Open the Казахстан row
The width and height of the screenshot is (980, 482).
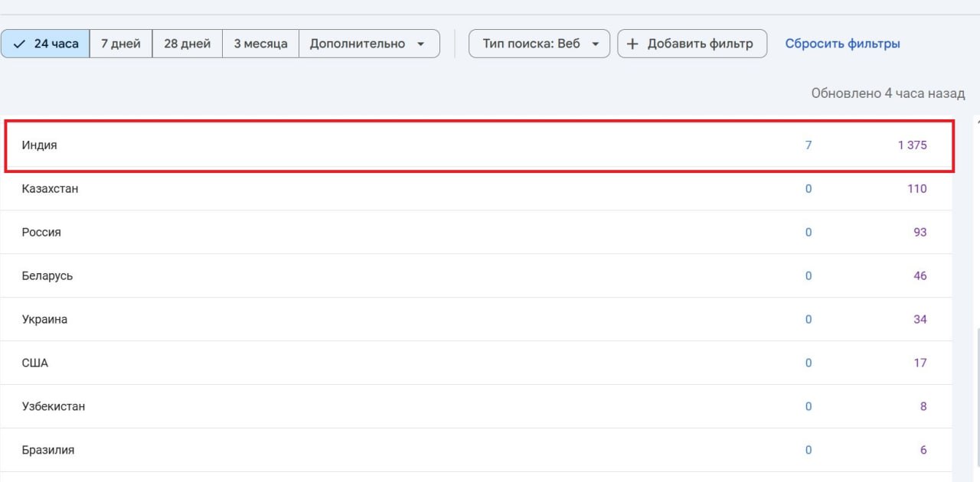coord(50,189)
